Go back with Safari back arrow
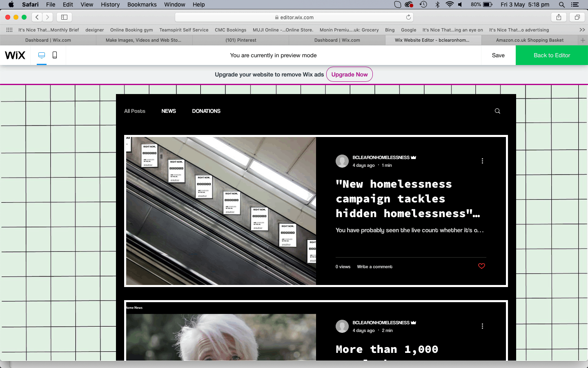Image resolution: width=588 pixels, height=368 pixels. pos(37,17)
